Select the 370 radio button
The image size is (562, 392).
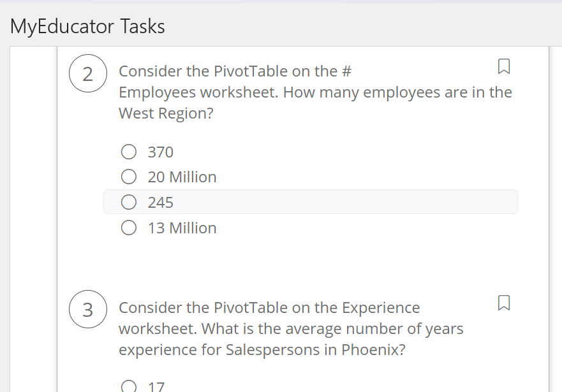pos(129,152)
